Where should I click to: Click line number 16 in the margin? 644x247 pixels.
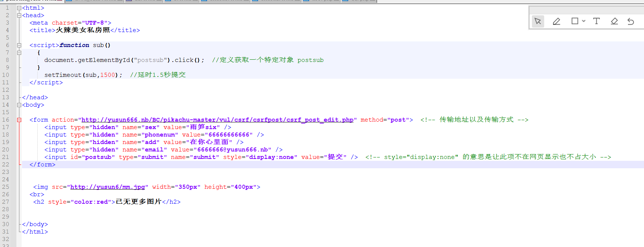tap(6, 120)
